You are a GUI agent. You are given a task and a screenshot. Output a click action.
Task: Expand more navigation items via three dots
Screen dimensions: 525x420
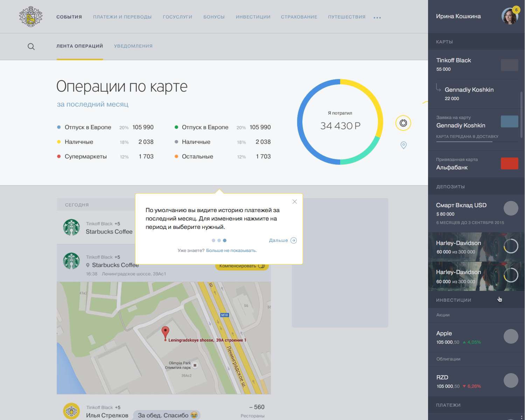[377, 17]
